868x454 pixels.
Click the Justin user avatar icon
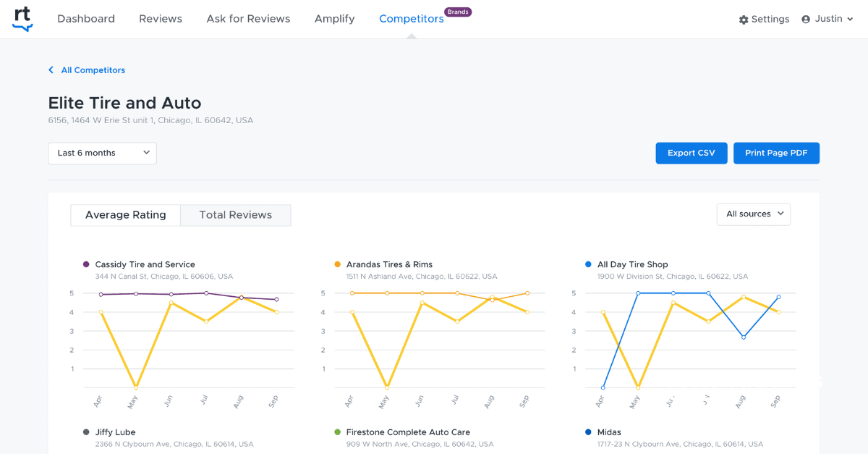point(806,20)
